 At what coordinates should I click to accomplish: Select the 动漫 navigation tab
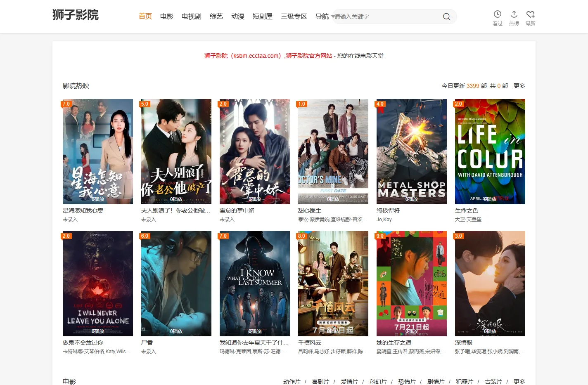coord(238,17)
